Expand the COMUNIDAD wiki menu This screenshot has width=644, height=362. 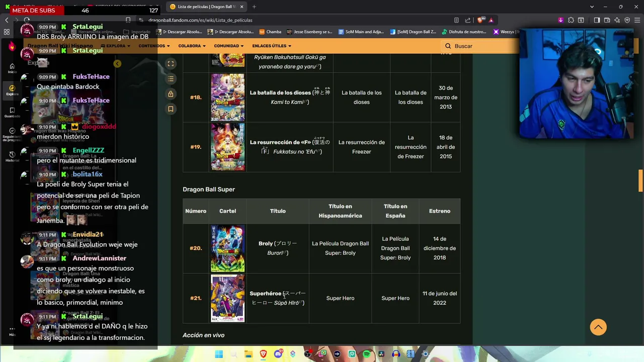tap(229, 46)
